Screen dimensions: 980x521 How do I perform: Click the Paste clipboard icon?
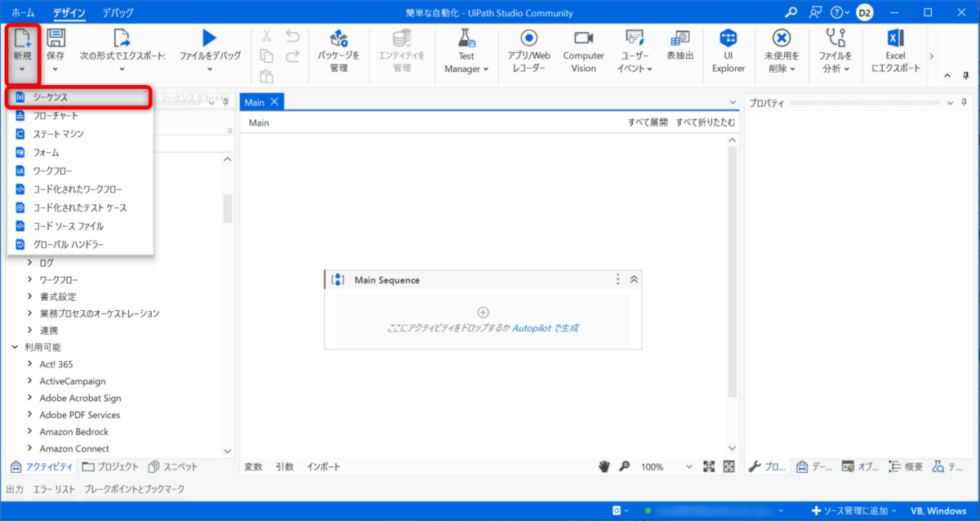point(266,77)
